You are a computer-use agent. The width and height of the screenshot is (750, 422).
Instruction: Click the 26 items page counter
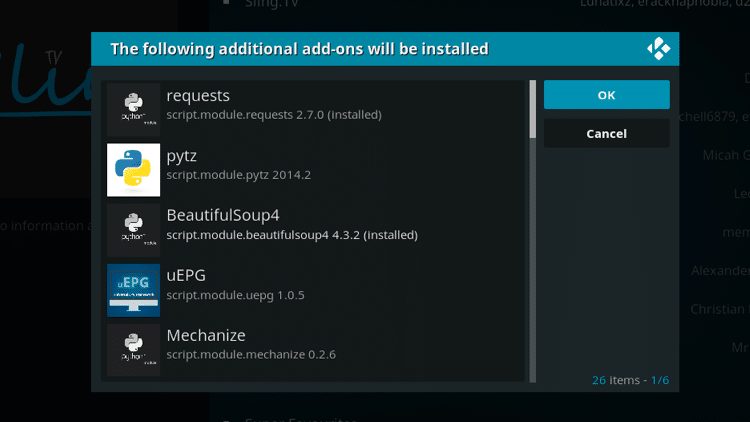coord(630,380)
